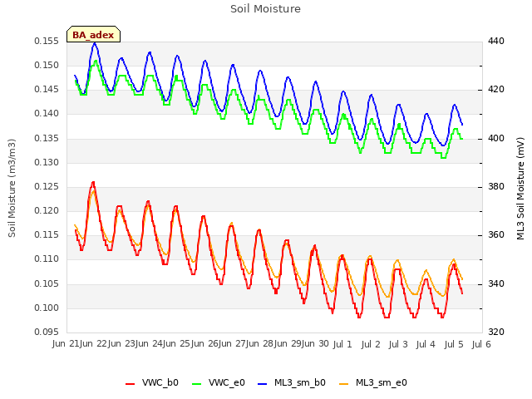This screenshot has height=399, width=532.
Task: Click the 0.130 left axis tick
Action: 47,163
